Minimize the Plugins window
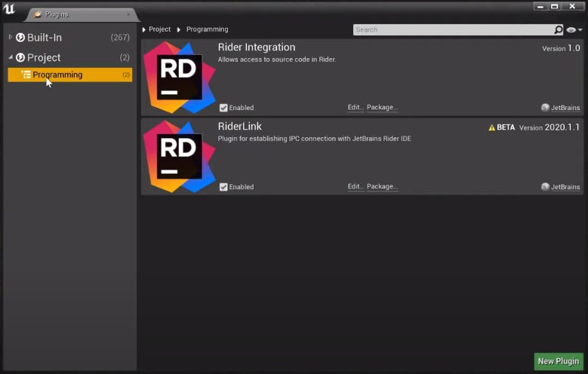 [x=540, y=6]
